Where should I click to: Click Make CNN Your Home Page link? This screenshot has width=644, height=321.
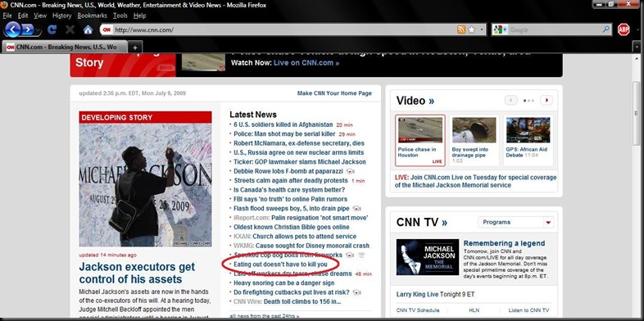click(334, 93)
